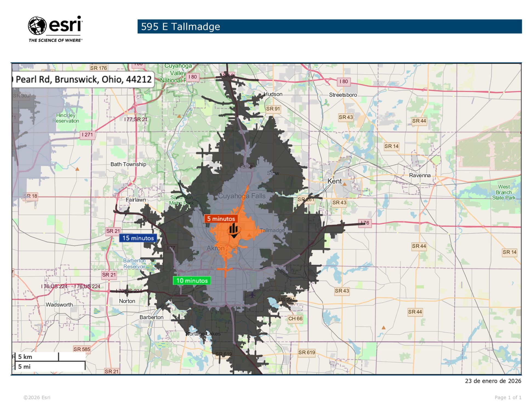This screenshot has height=411, width=532.
Task: Click the airplane airport icon south of Akron
Action: [x=252, y=295]
